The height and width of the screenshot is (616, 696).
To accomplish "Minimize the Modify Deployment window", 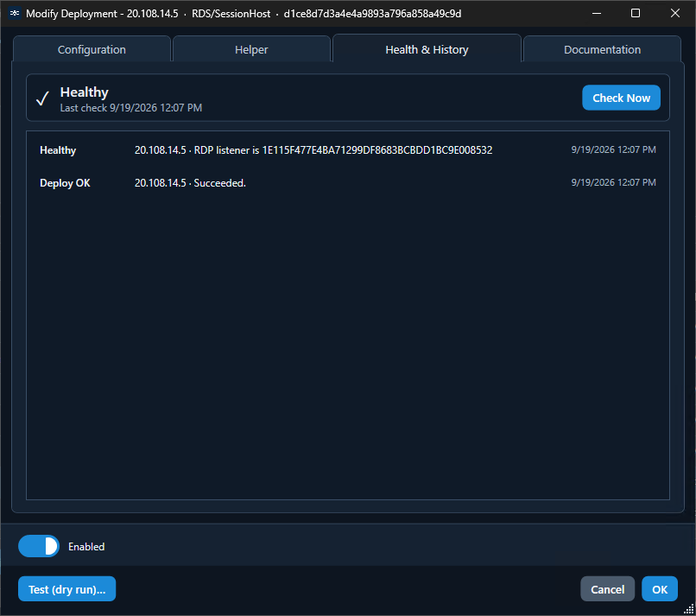I will [x=597, y=13].
